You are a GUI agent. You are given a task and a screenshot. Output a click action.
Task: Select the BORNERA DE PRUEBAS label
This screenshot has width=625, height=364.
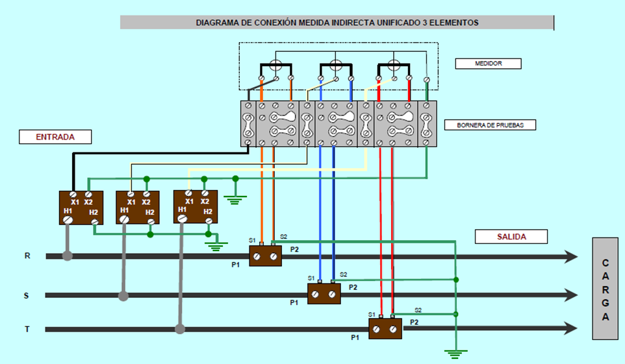[x=491, y=125]
